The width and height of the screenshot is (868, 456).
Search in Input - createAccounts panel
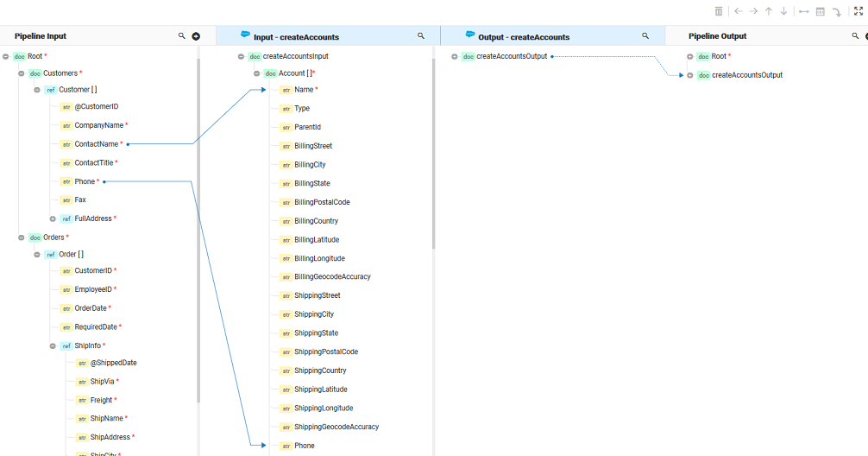pyautogui.click(x=421, y=36)
